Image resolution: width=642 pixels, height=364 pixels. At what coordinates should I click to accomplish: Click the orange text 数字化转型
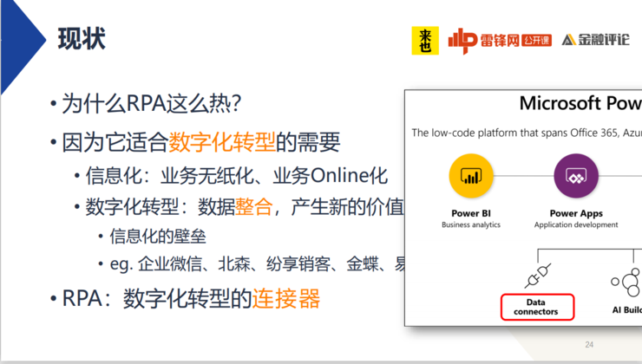pos(222,142)
